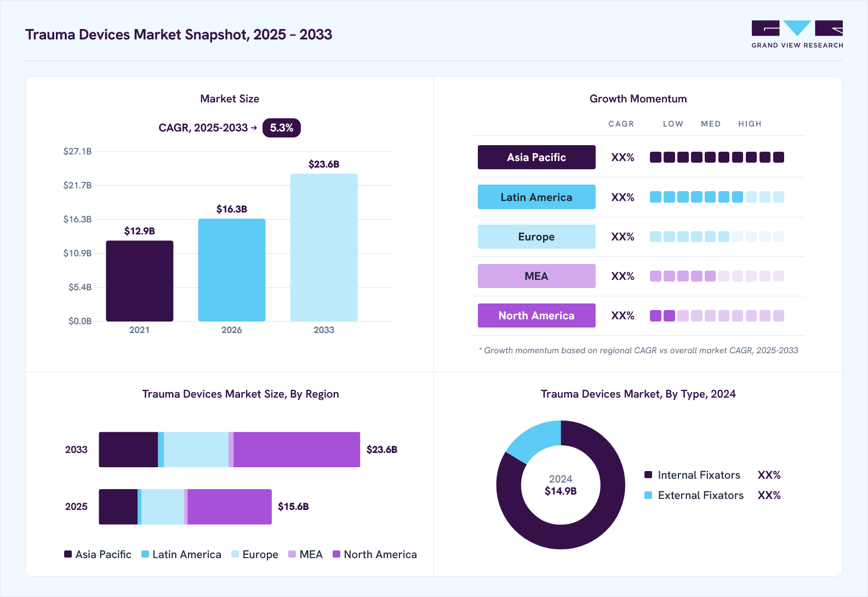Click the $15.6B total beside the 2025 stacked bar
This screenshot has width=868, height=597.
pyautogui.click(x=293, y=507)
